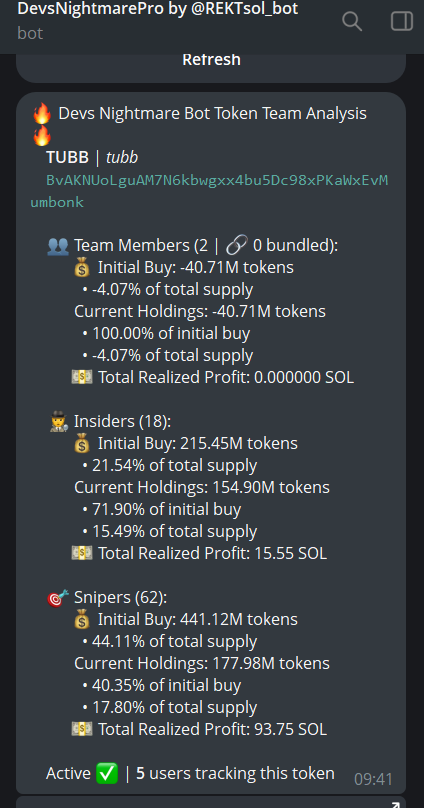
Task: Click the Snipers (62) heading text
Action: (x=121, y=597)
